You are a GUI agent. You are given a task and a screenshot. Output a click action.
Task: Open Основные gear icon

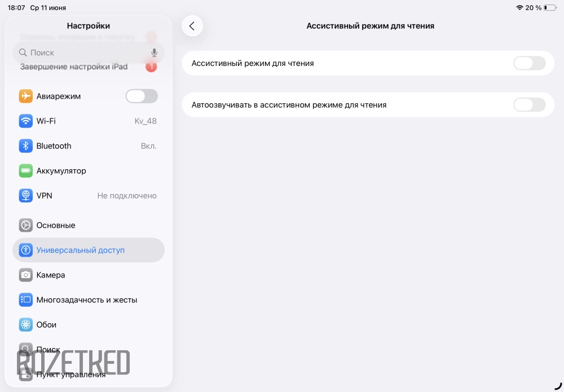tap(25, 225)
